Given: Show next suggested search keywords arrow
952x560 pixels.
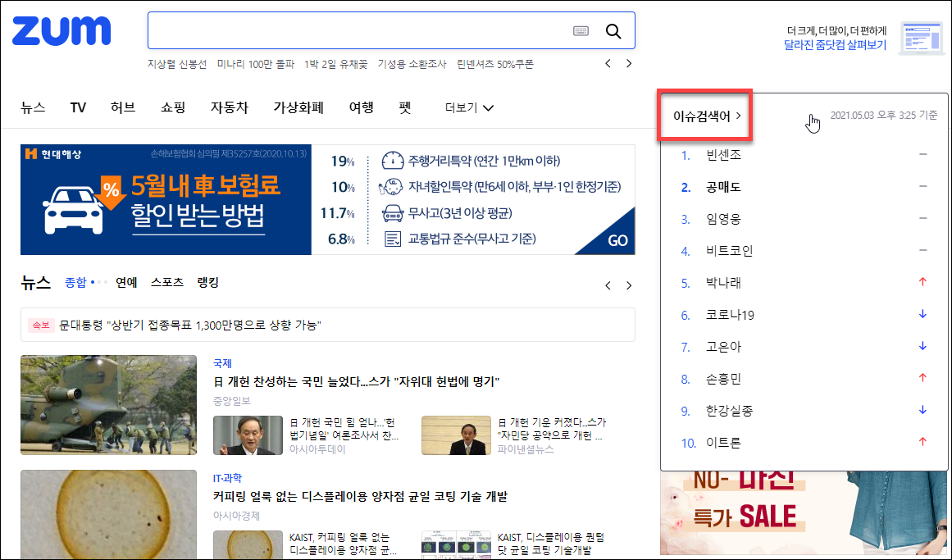Looking at the screenshot, I should click(x=629, y=63).
